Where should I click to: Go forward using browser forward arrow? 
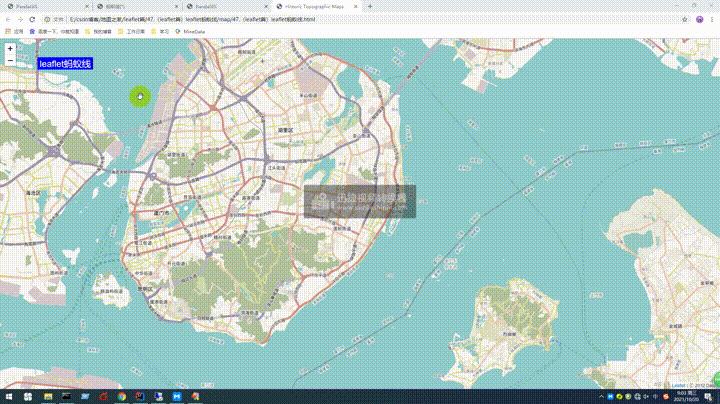[x=20, y=19]
